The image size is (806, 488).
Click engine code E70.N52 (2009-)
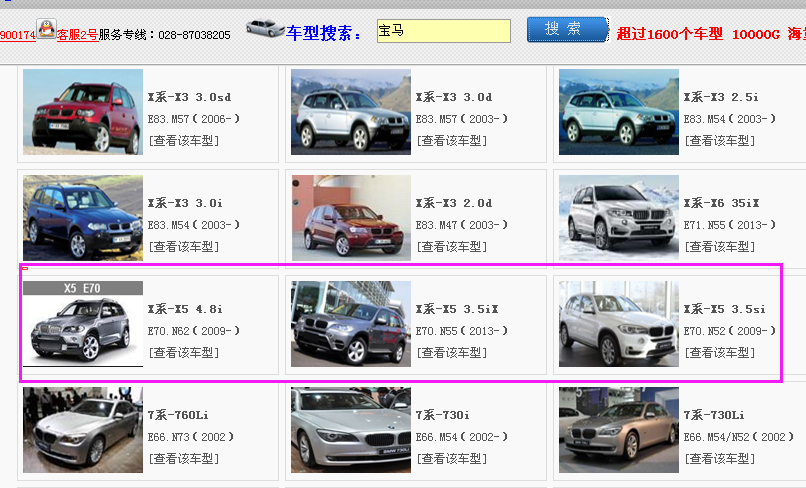click(x=730, y=331)
